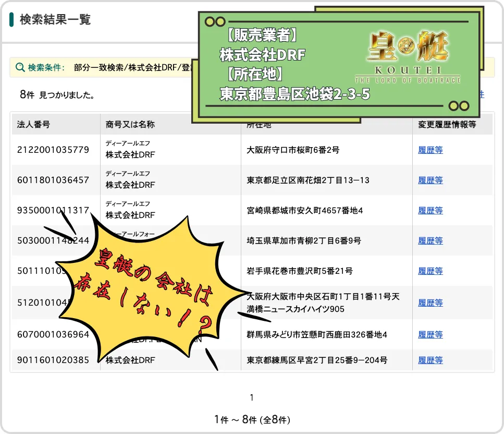Click the 株式会社DRF name in the first row
Image resolution: width=504 pixels, height=434 pixels.
(130, 155)
